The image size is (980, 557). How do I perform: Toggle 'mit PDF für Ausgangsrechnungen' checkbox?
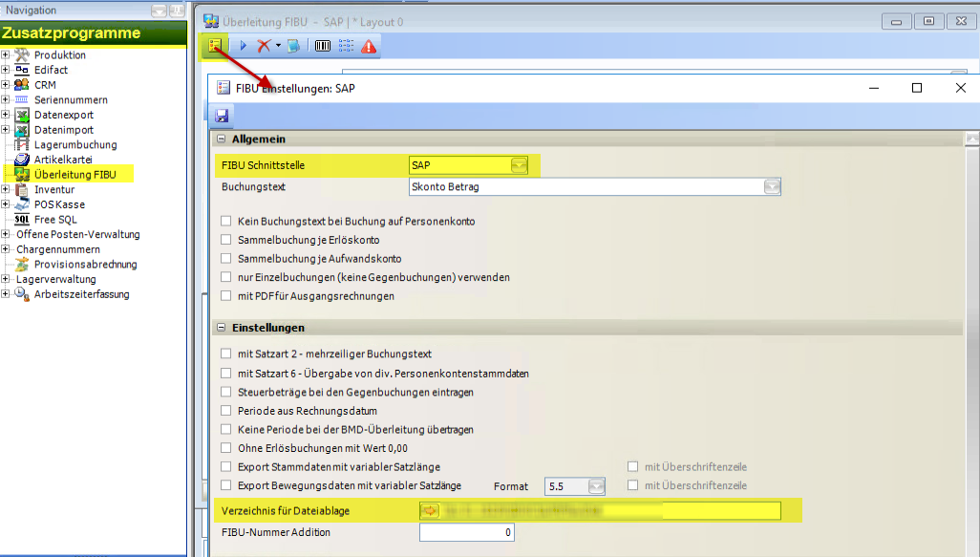[226, 296]
